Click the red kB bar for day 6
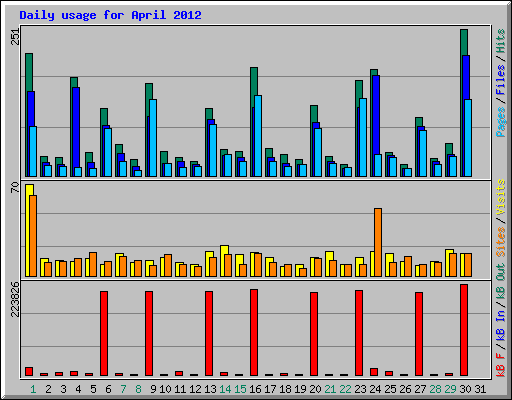512x400 pixels. 104,333
